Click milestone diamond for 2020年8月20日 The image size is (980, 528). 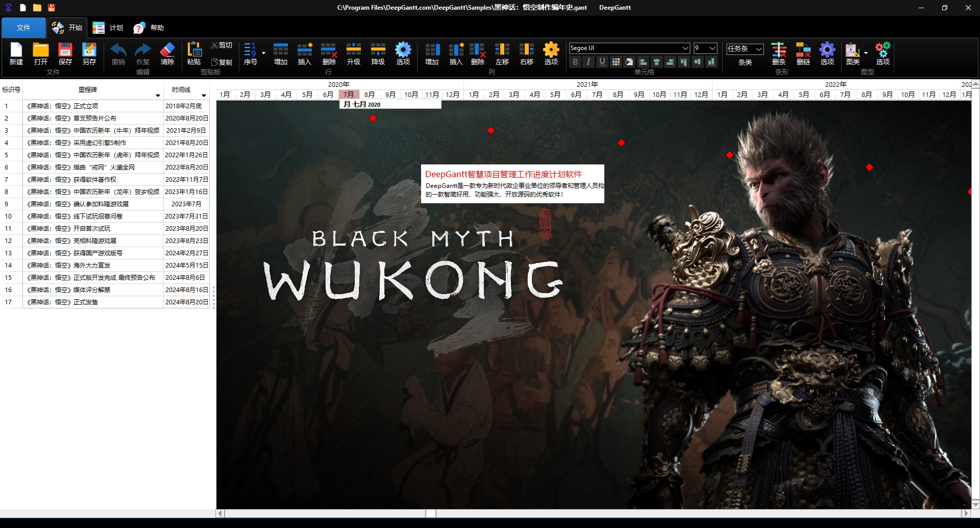click(x=373, y=118)
